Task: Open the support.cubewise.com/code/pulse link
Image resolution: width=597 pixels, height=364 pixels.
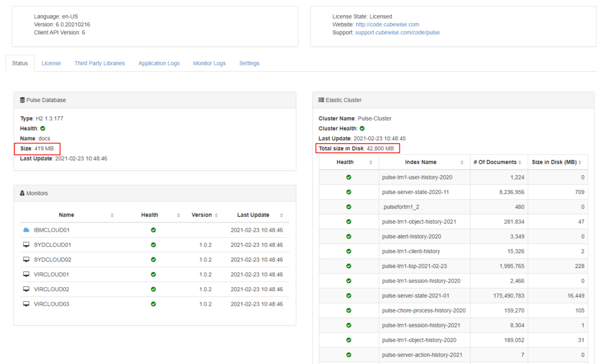Action: (x=397, y=33)
